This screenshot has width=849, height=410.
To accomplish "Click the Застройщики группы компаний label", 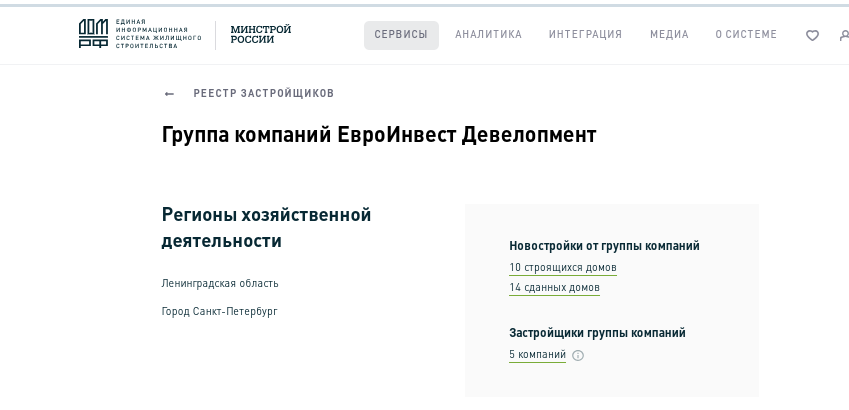I will click(597, 333).
